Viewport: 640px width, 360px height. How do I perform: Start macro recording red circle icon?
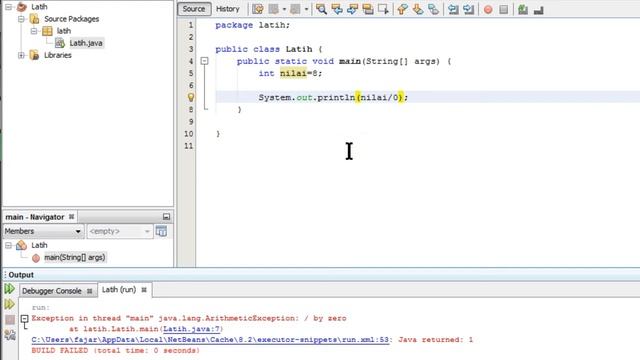488,9
